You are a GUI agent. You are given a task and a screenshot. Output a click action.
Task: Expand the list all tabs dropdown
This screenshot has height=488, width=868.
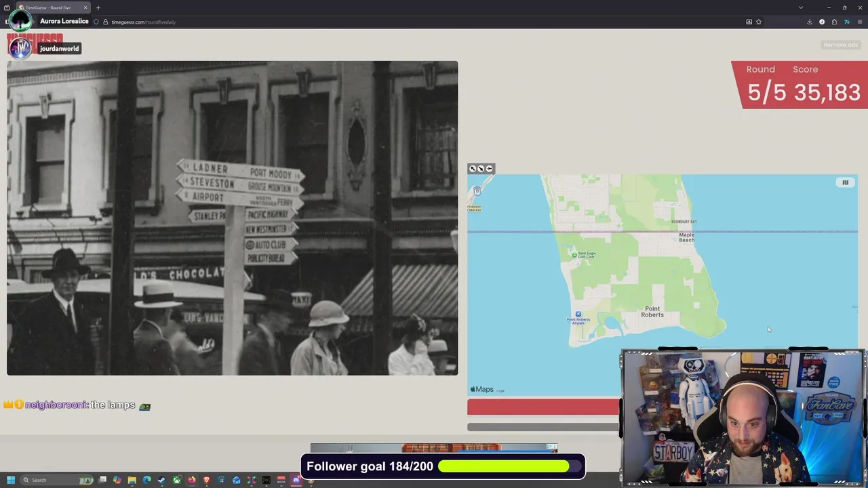tap(801, 7)
